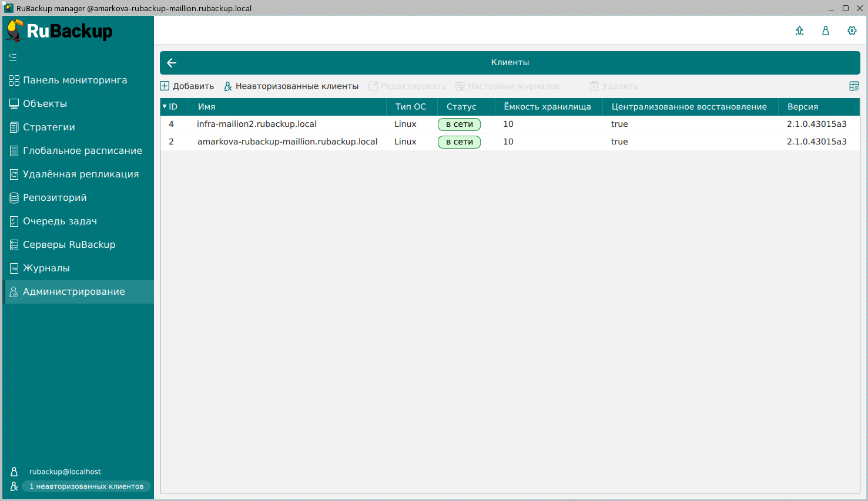The image size is (868, 501).
Task: Sort table by ID column
Action: click(x=173, y=107)
